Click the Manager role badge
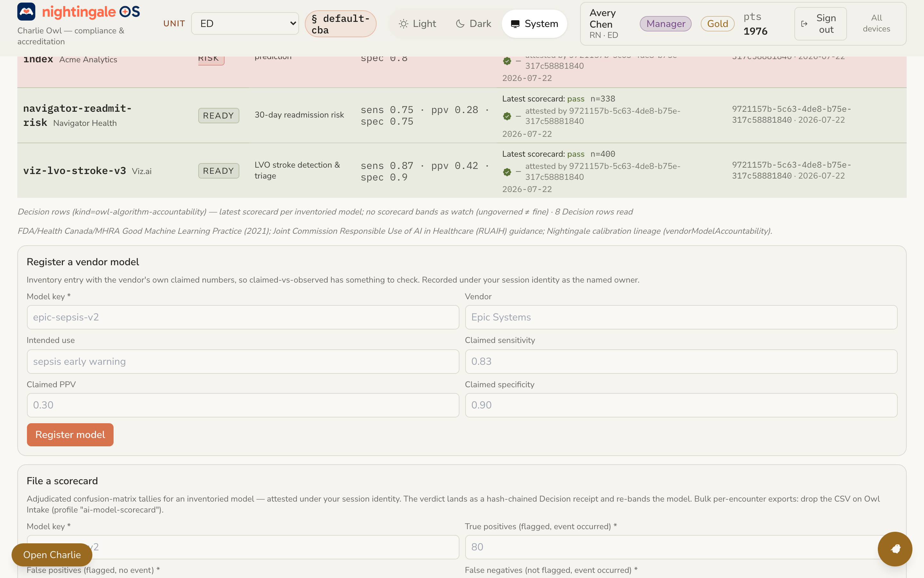Screen dimensions: 924x578 665,24
